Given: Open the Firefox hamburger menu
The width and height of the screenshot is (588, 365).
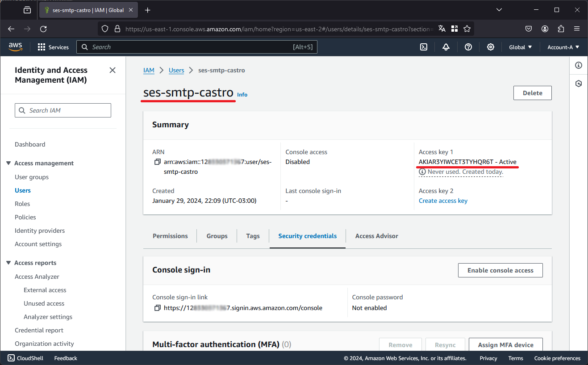Looking at the screenshot, I should click(x=577, y=29).
